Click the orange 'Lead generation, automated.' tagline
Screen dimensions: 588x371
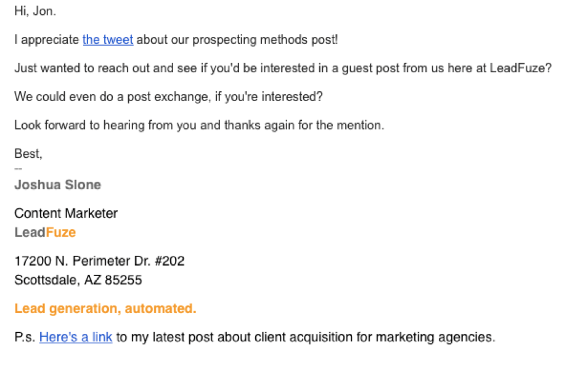click(105, 308)
